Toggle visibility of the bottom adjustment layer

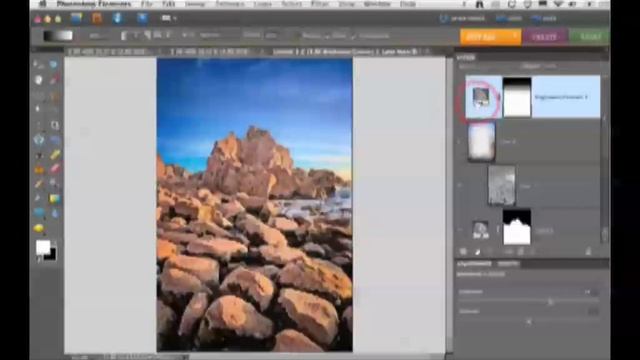[x=460, y=231]
